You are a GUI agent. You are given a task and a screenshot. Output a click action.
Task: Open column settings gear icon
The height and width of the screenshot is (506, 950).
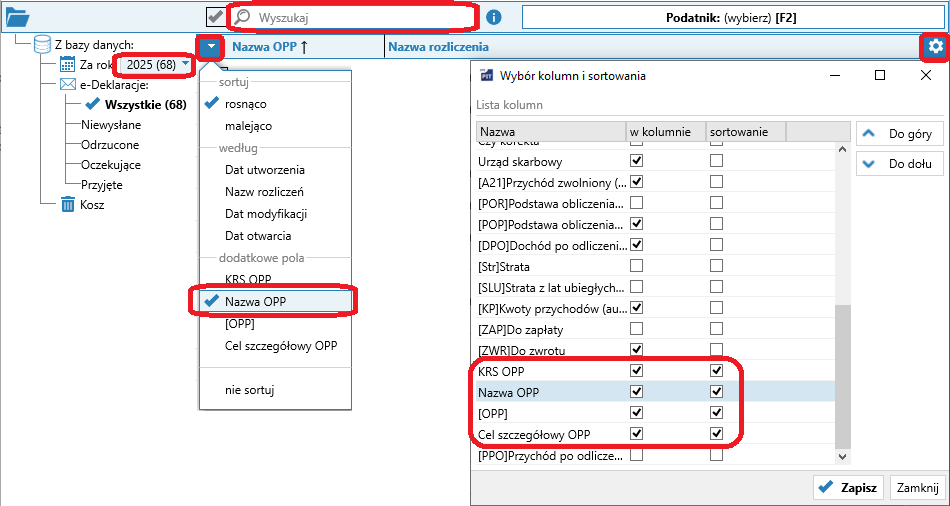(935, 47)
